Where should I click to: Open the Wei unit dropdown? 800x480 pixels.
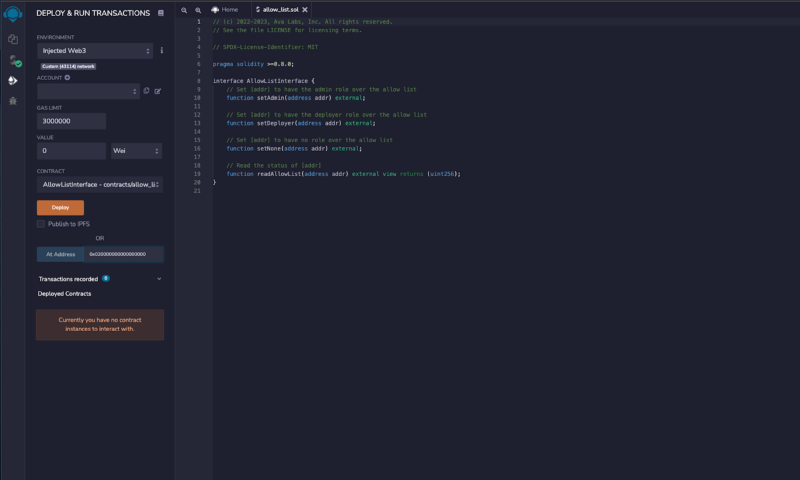click(136, 150)
